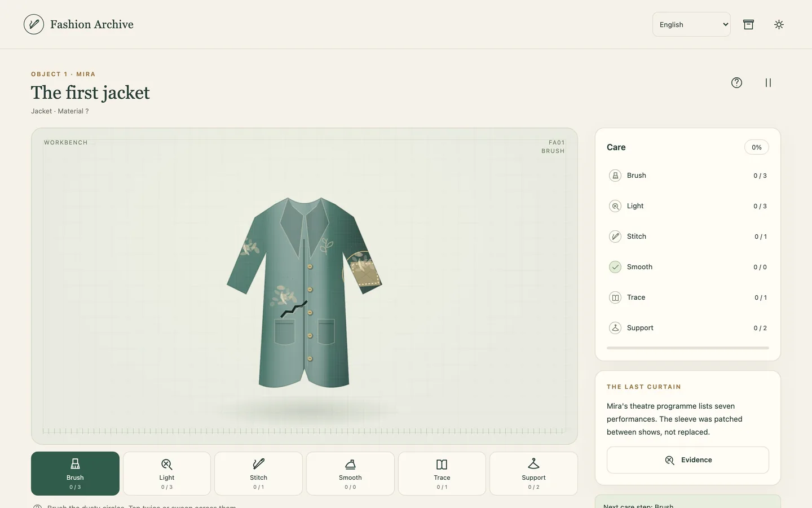Click the Brush icon in Care list
This screenshot has width=812, height=508.
615,176
